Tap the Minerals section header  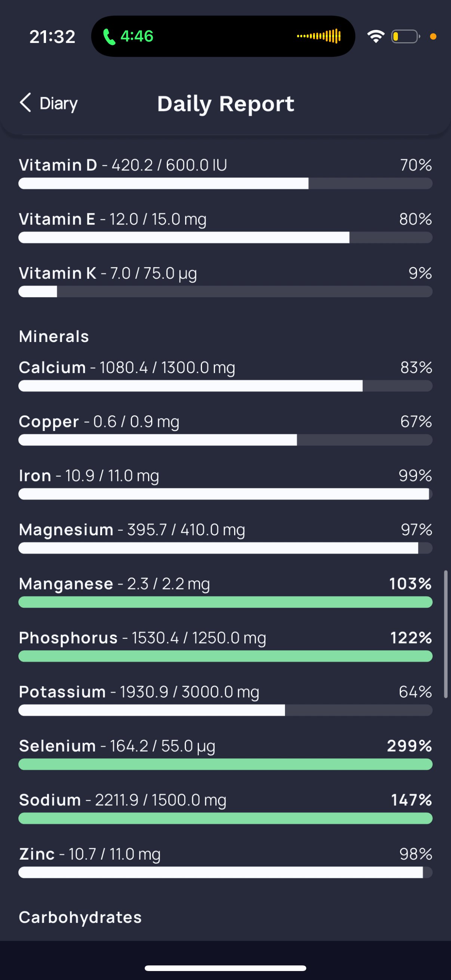54,337
